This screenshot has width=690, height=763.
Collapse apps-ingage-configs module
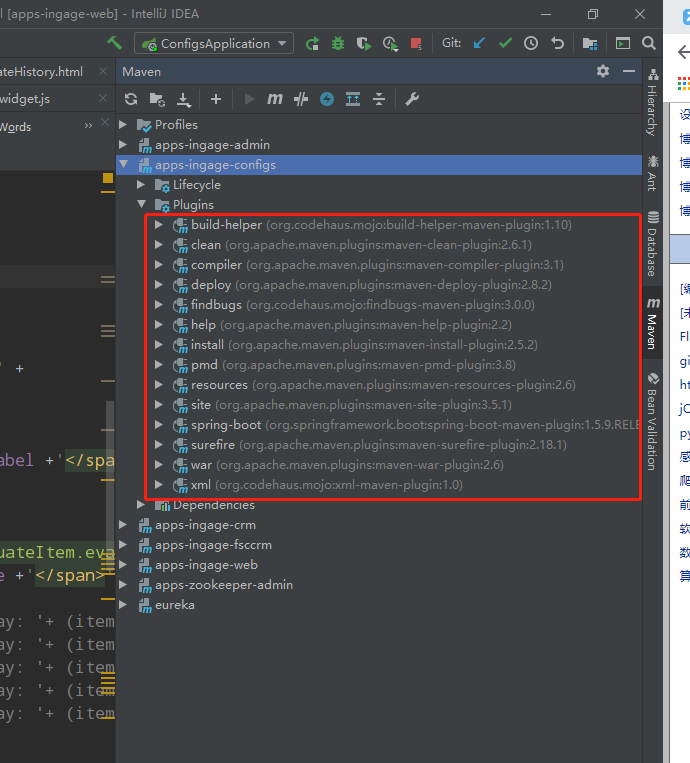pos(124,164)
